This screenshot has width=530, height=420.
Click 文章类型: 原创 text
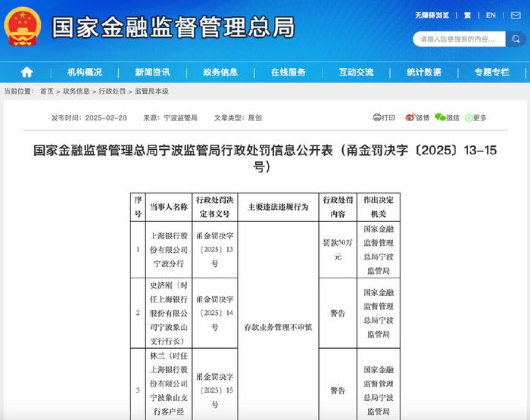[238, 117]
